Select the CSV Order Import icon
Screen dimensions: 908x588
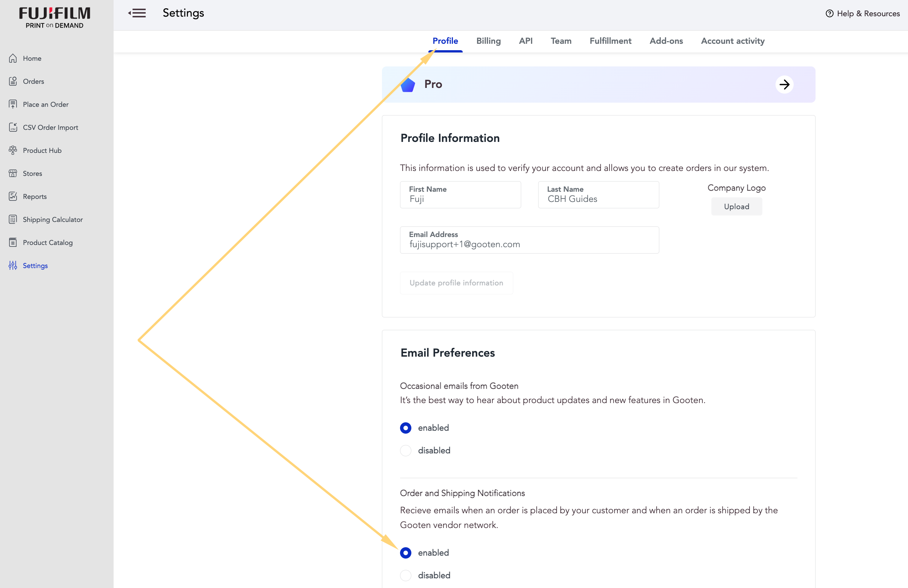click(x=13, y=127)
